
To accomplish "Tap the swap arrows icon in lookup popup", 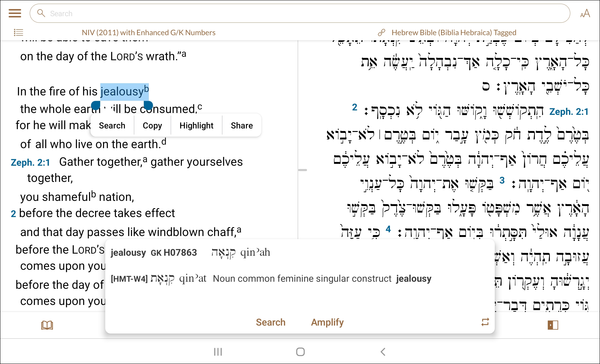I will tap(485, 322).
